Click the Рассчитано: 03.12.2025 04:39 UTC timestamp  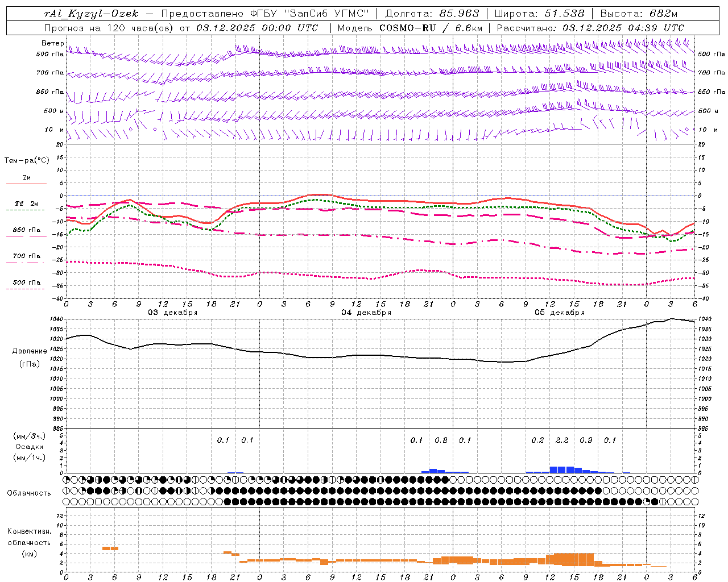click(x=590, y=28)
